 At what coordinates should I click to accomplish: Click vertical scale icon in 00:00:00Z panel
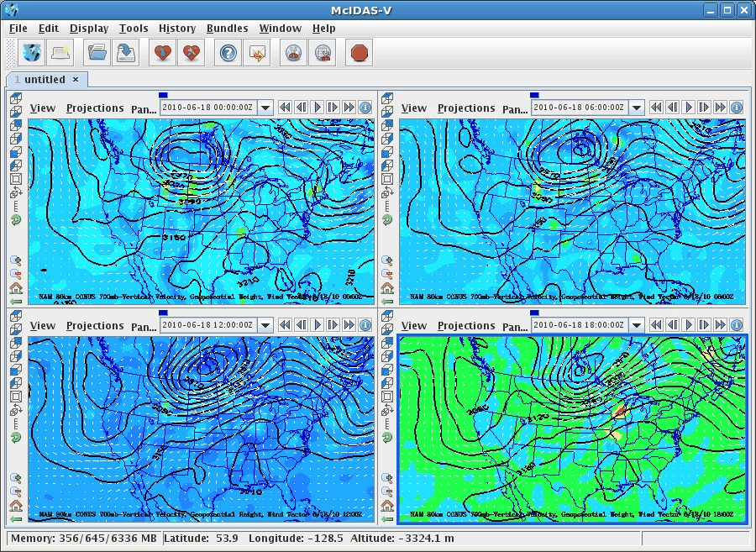16,207
